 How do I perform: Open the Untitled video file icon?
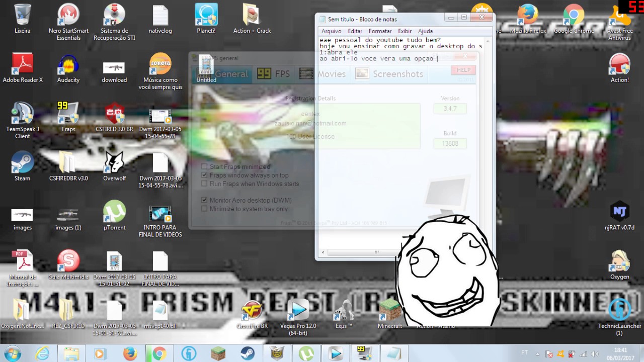tap(206, 68)
